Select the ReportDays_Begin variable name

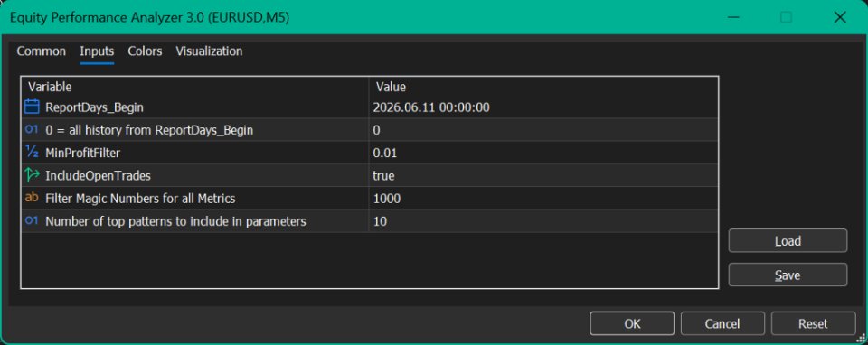pos(94,107)
